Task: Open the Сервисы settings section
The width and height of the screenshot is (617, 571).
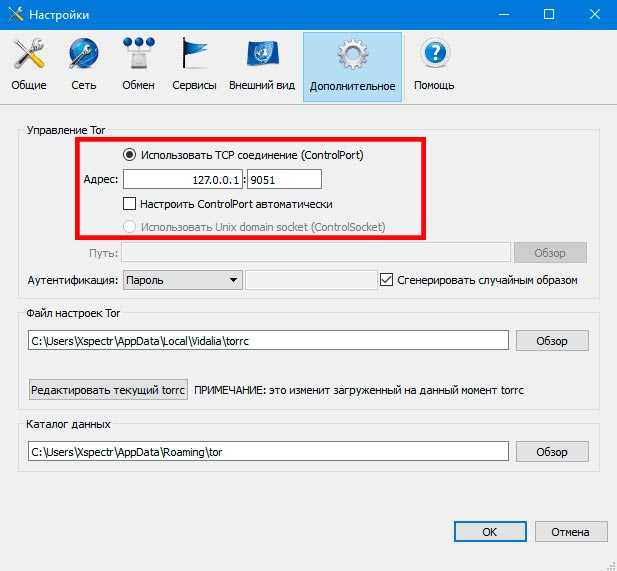Action: [x=194, y=65]
